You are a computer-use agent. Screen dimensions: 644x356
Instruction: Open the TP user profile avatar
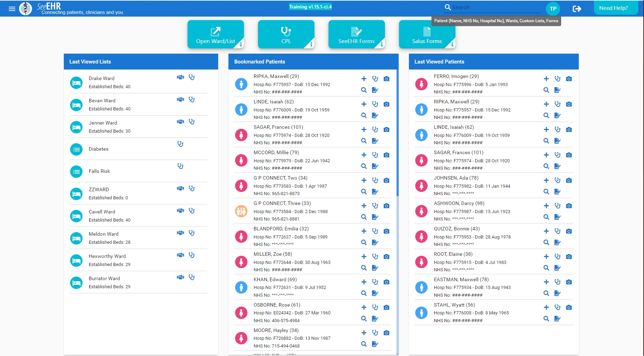pos(553,9)
